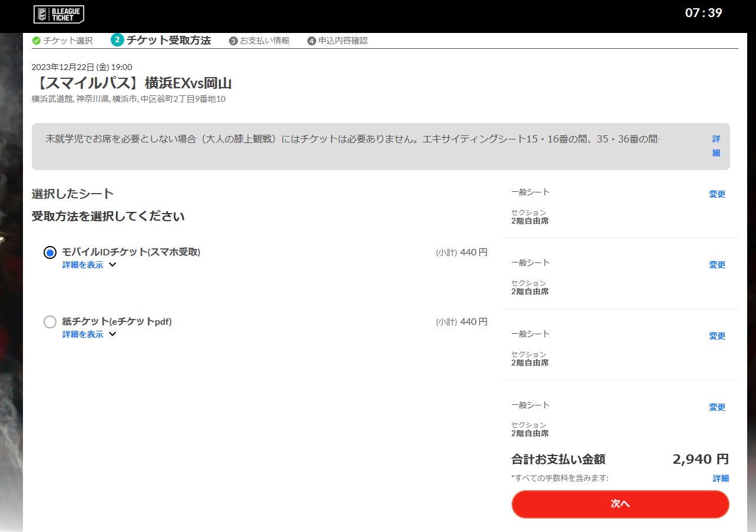
Task: Open 詳細 link beside total fees note
Action: click(720, 478)
